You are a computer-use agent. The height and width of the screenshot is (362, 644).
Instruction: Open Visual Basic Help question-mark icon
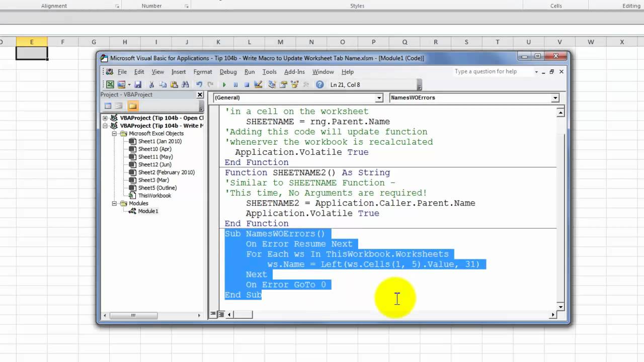pos(319,84)
